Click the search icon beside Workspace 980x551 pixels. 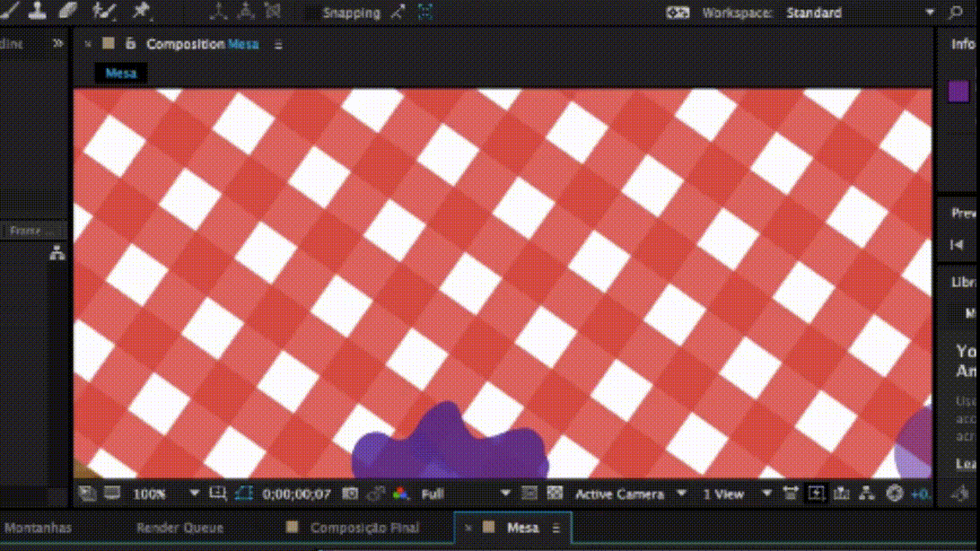(956, 13)
